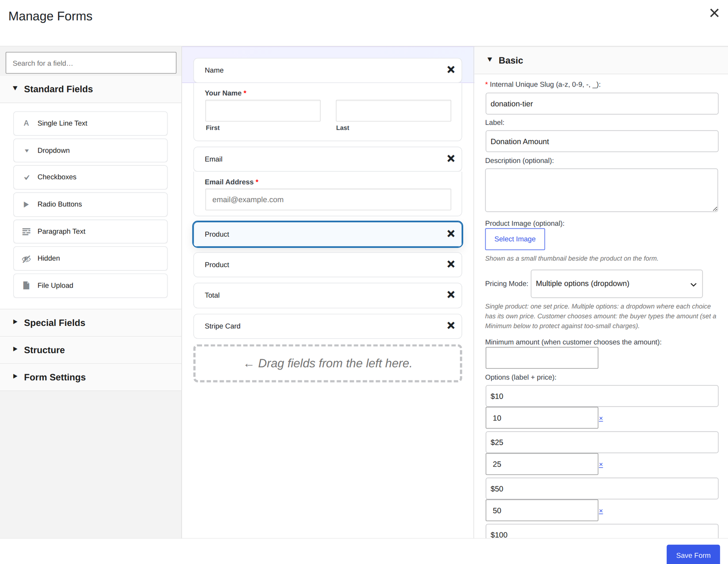Expand the Form Settings section
Image resolution: width=728 pixels, height=564 pixels.
click(x=91, y=377)
